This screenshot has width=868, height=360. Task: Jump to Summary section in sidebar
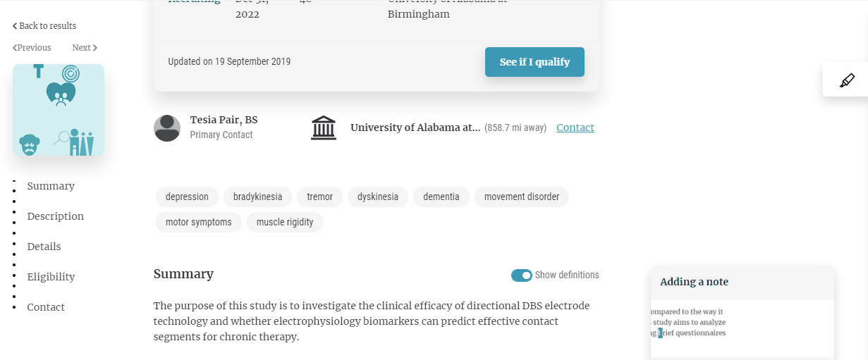coord(51,186)
